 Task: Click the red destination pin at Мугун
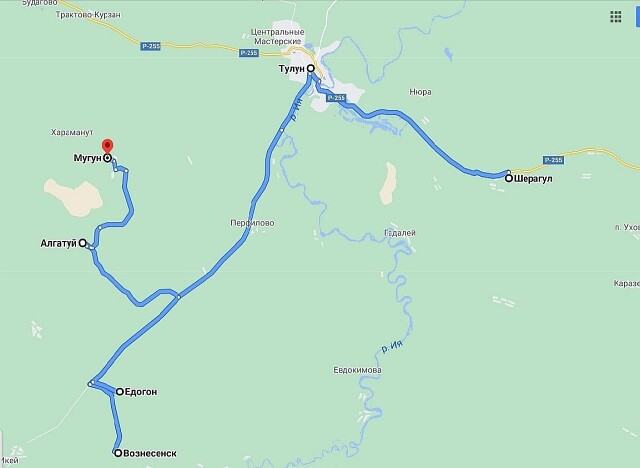(107, 146)
